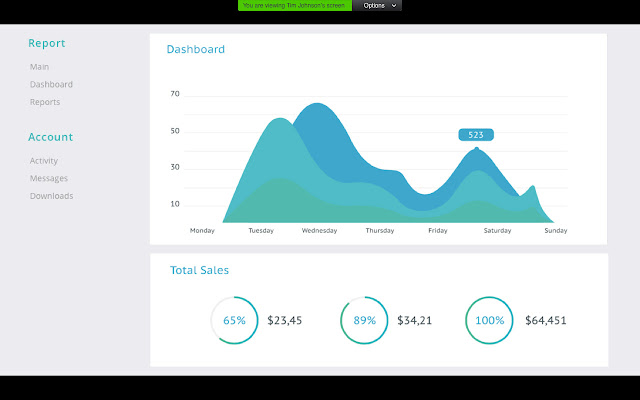Click the Report section heading
Viewport: 640px width, 400px height.
coord(47,43)
